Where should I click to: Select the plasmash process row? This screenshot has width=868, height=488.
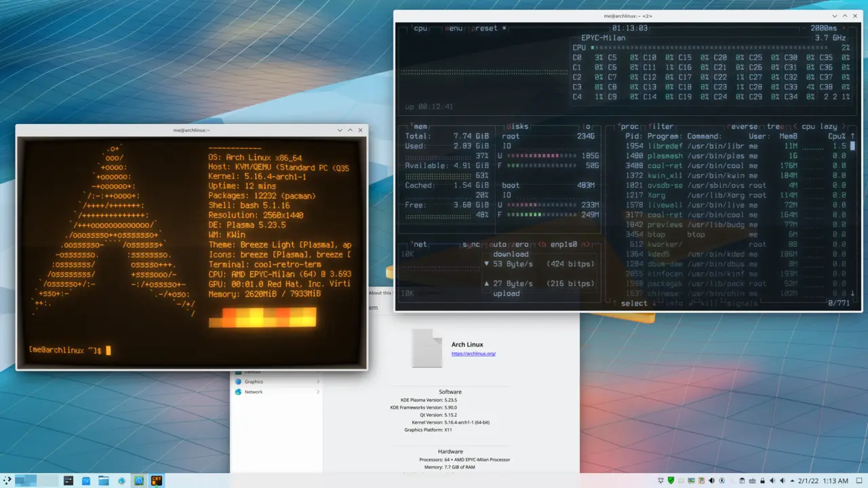tap(736, 156)
